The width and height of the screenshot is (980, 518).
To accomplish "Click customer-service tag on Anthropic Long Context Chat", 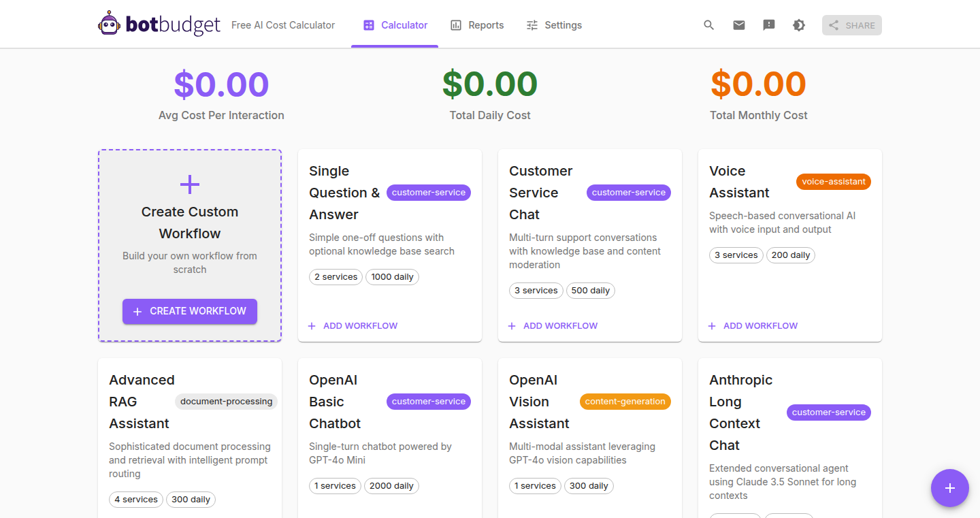I will click(x=829, y=412).
